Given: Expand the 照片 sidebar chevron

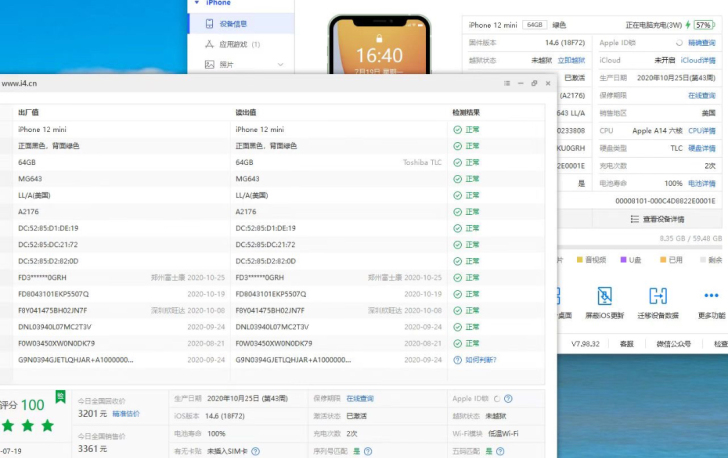Looking at the screenshot, I should (x=280, y=65).
